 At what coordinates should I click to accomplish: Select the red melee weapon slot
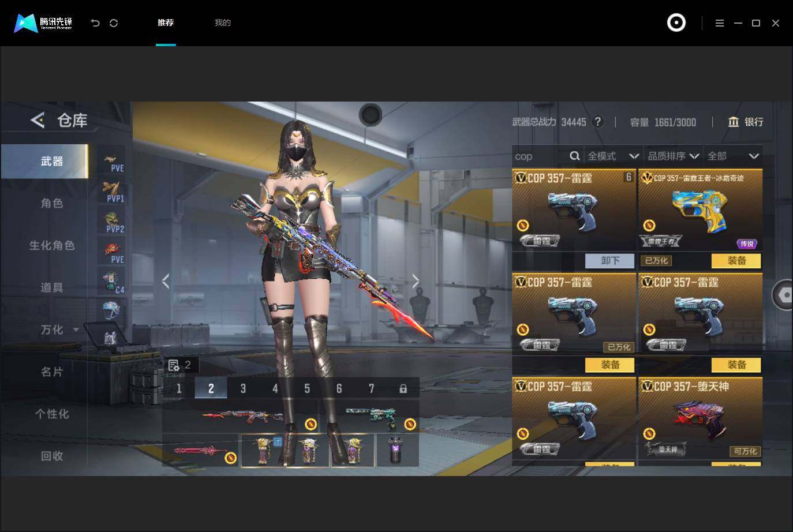tap(201, 450)
